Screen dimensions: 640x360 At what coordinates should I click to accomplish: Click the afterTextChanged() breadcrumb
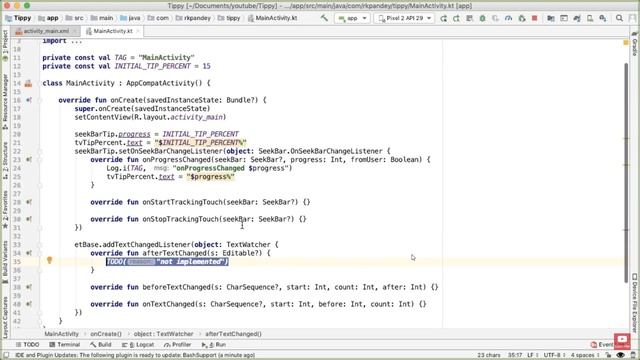pyautogui.click(x=233, y=334)
